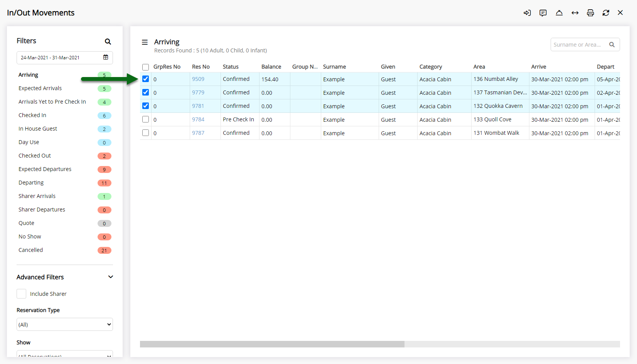Toggle the select-all checkbox in table header
Viewport: 637px width, 364px height.
point(145,67)
